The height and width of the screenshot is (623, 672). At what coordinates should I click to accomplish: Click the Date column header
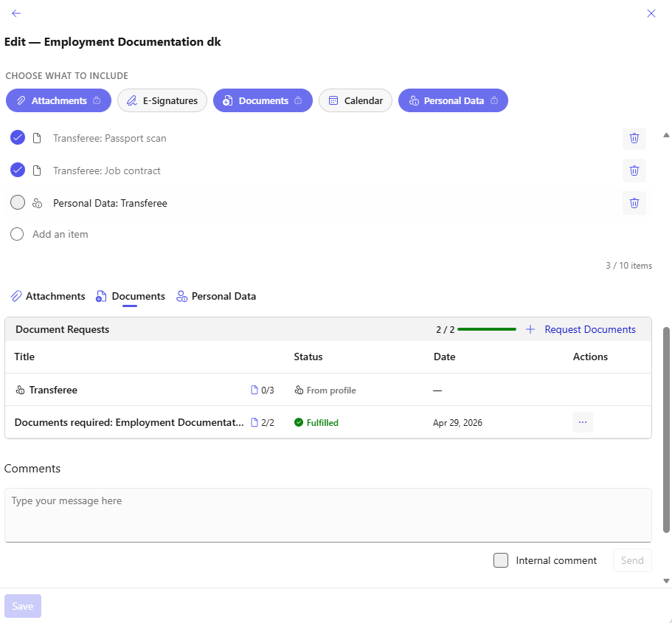click(x=444, y=357)
